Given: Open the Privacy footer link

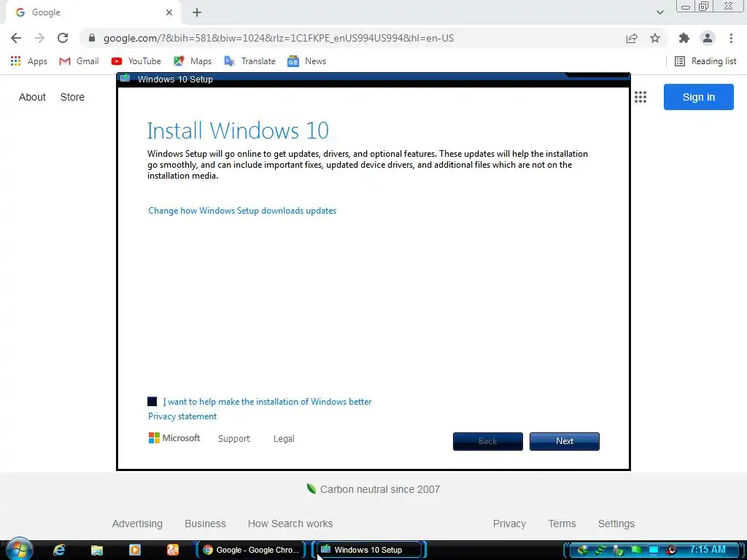Looking at the screenshot, I should (x=509, y=524).
